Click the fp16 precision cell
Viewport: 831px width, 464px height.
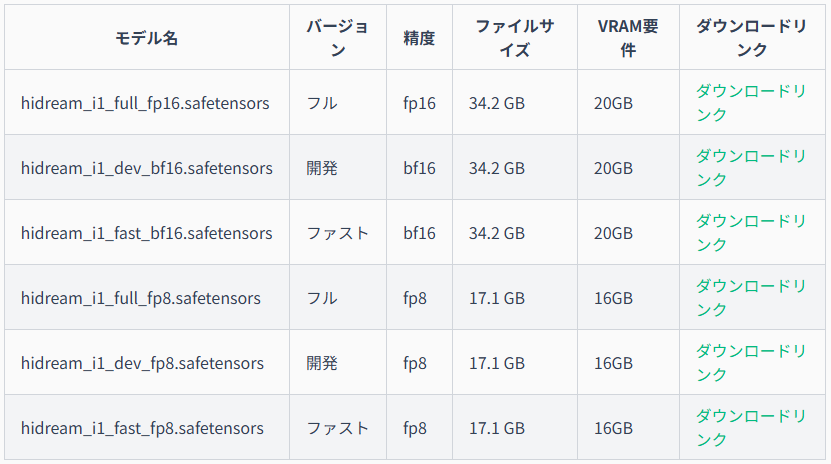coord(419,103)
